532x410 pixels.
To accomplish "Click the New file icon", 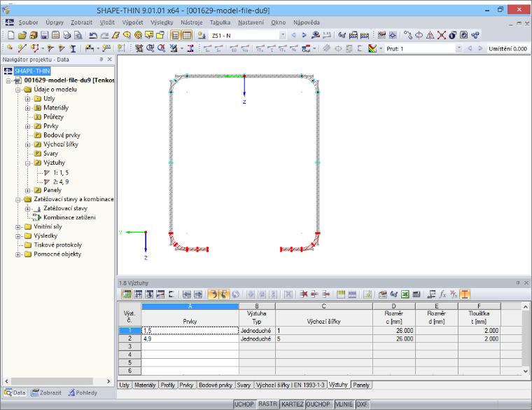I will click(x=11, y=35).
